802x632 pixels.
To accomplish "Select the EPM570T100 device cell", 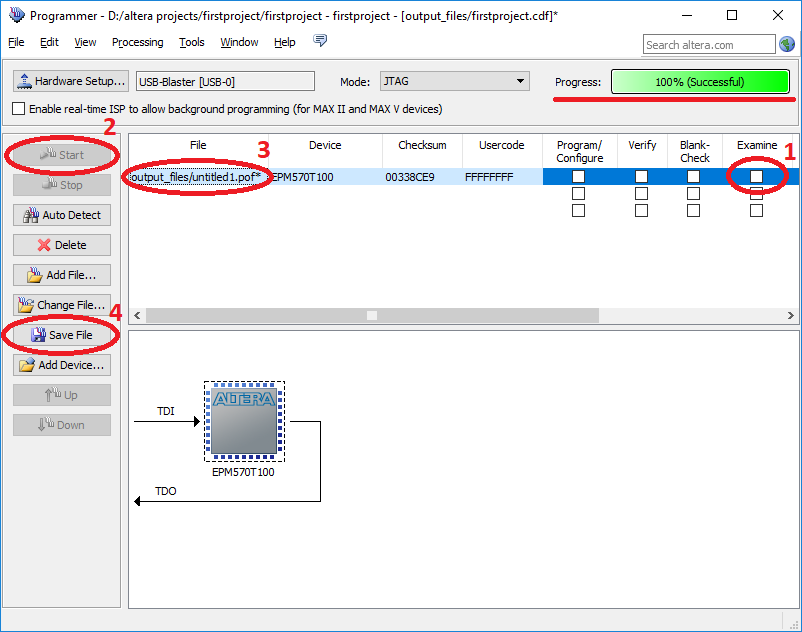I will tap(325, 177).
